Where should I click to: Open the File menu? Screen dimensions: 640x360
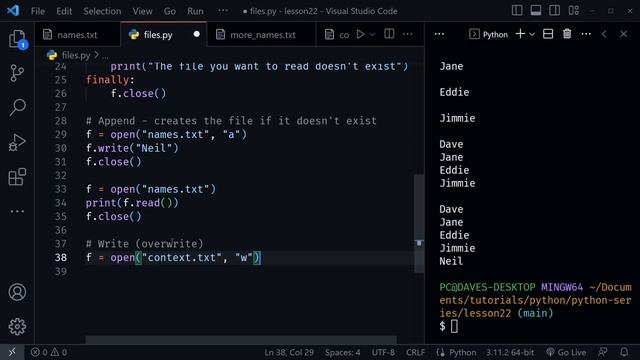pyautogui.click(x=38, y=11)
